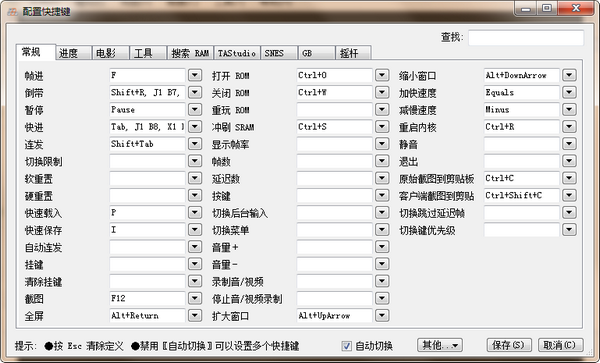Image resolution: width=600 pixels, height=363 pixels.
Task: Expand the 暂停 hotkey dropdown arrow
Action: (x=195, y=109)
